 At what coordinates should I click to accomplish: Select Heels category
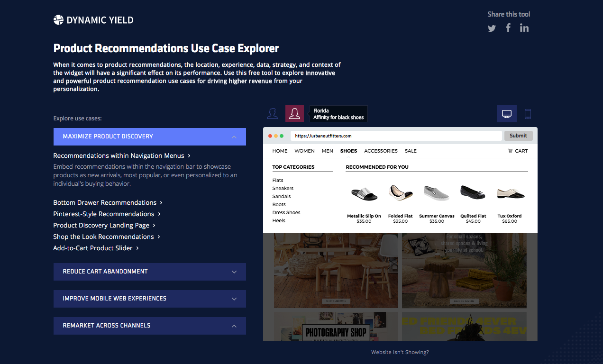pos(279,220)
